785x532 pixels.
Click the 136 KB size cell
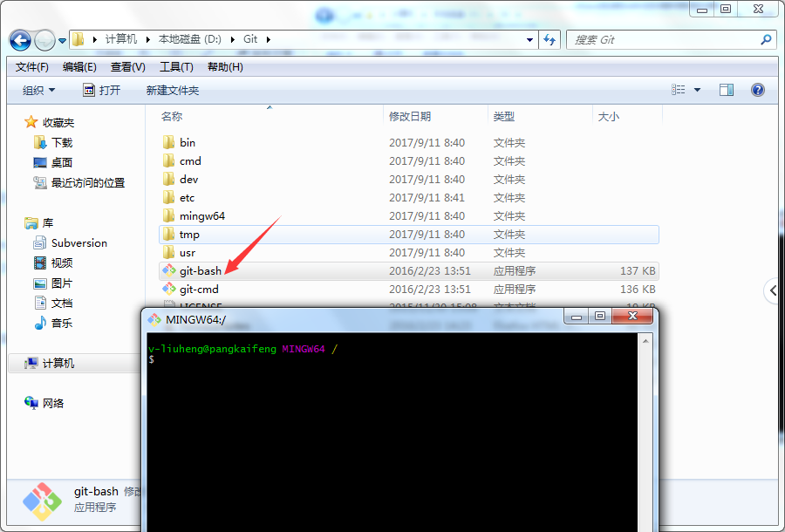[638, 290]
